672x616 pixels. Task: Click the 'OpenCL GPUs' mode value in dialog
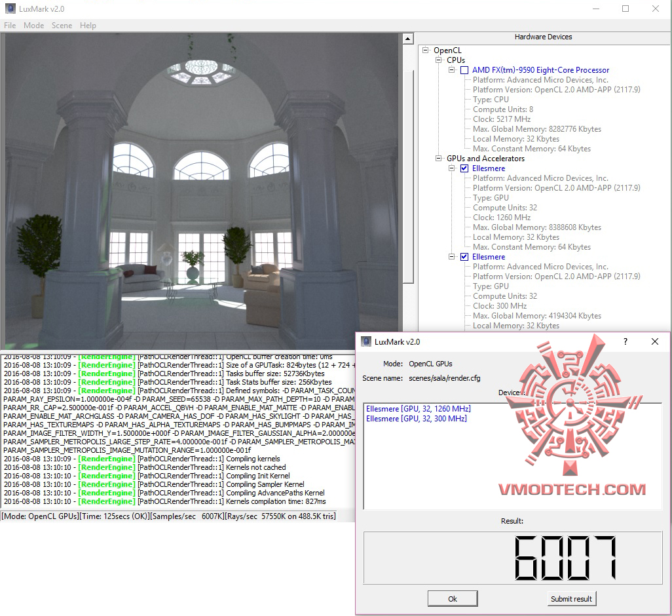(x=430, y=364)
